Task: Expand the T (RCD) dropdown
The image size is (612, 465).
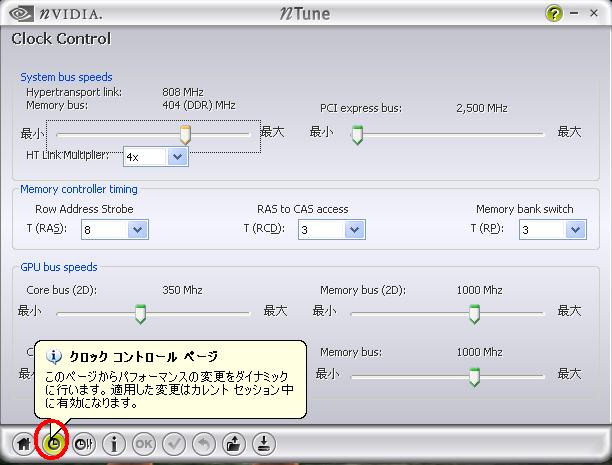Action: point(354,230)
